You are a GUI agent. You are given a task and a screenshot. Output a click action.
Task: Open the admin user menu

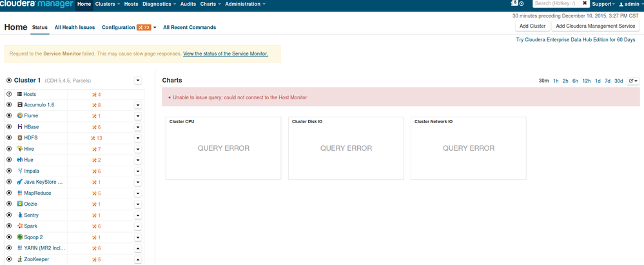click(631, 4)
